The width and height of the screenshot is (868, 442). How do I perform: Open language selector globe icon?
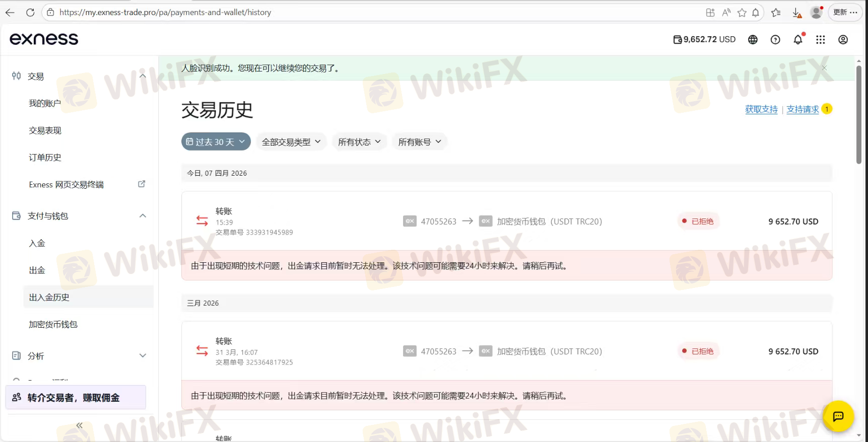[753, 39]
